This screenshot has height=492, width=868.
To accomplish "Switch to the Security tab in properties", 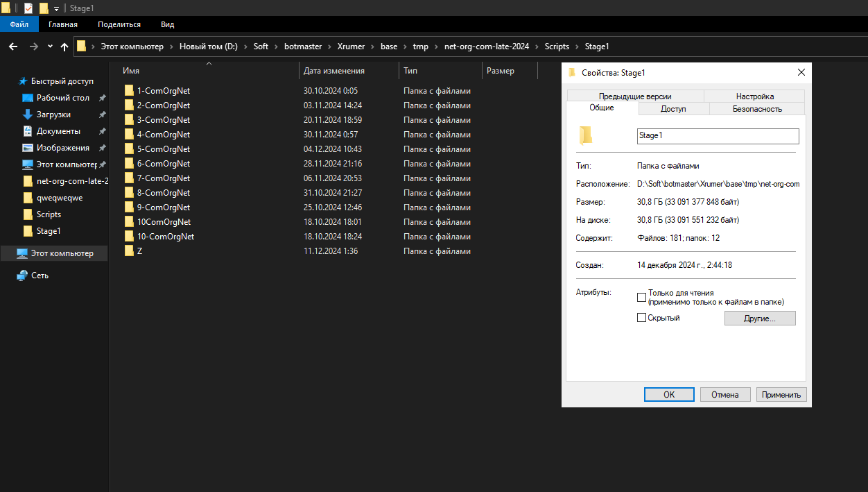I will pyautogui.click(x=757, y=109).
